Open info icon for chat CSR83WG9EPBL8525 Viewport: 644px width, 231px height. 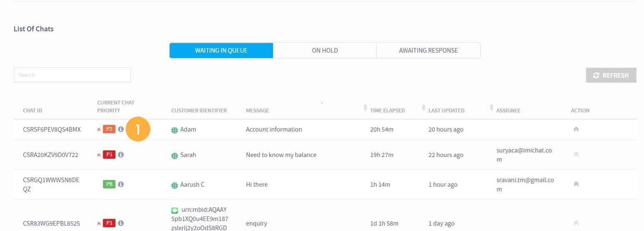click(x=121, y=223)
